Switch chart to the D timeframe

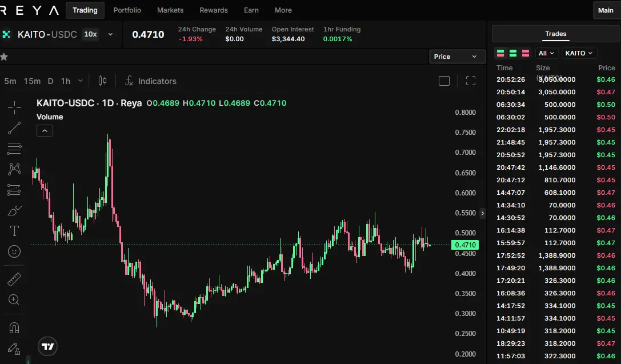[50, 81]
